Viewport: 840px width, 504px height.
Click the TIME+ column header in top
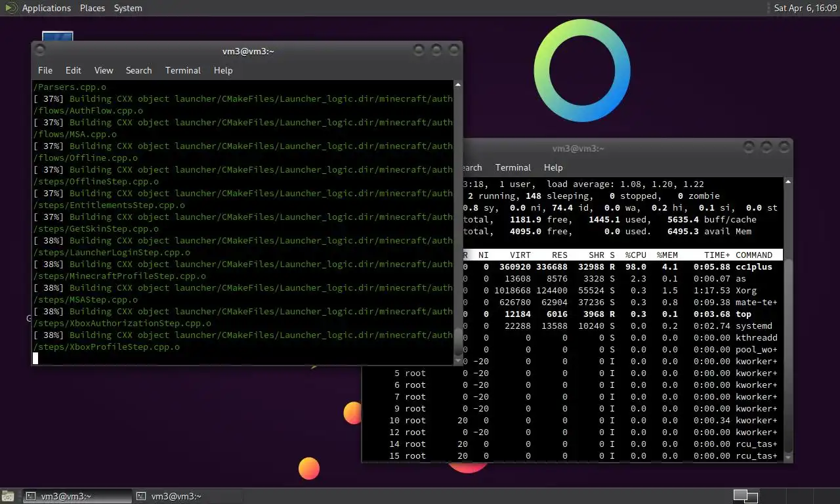[717, 255]
